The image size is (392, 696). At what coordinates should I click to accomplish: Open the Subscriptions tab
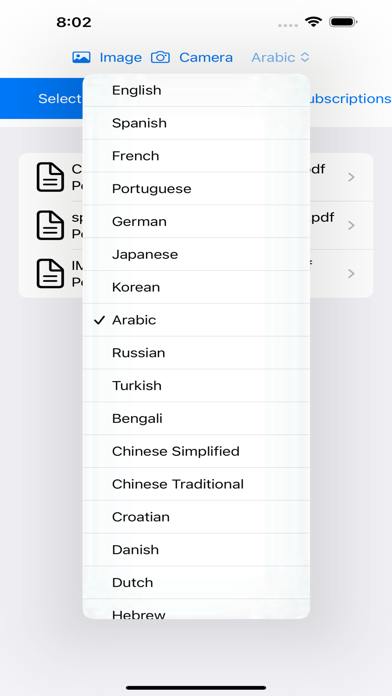351,99
